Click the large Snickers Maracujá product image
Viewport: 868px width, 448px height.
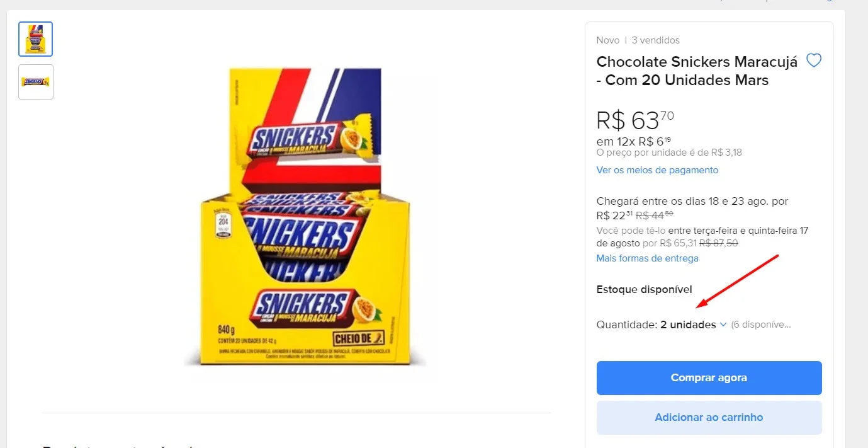click(305, 217)
